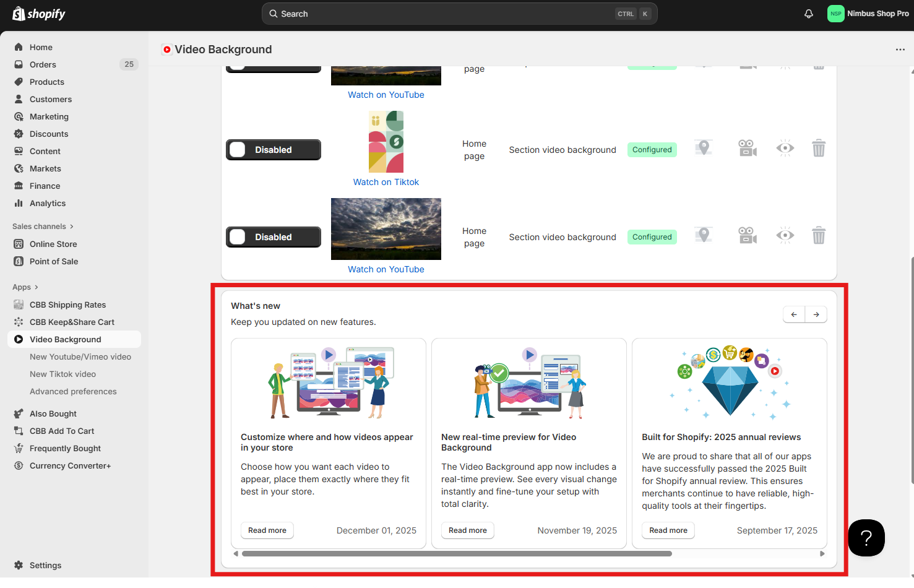
Task: Click the Point of Sale icon
Action: 19,261
